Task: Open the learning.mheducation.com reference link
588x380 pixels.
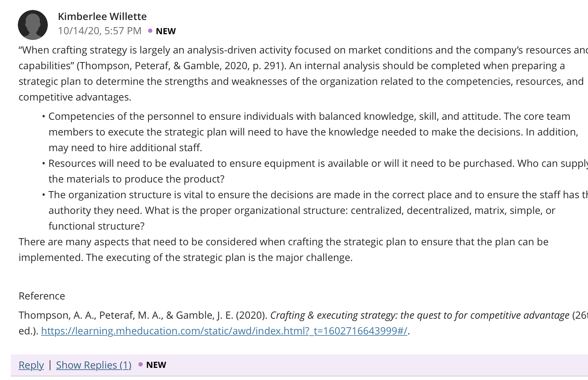Action: [x=224, y=331]
